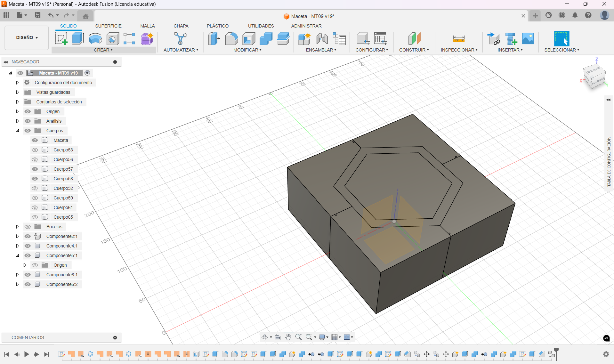Select the Revolve tool
This screenshot has width=614, height=364.
click(95, 39)
